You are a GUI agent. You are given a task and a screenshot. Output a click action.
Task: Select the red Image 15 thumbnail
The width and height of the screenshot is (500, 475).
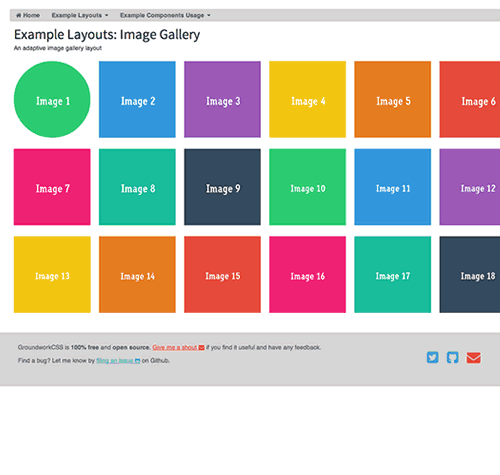(x=222, y=275)
